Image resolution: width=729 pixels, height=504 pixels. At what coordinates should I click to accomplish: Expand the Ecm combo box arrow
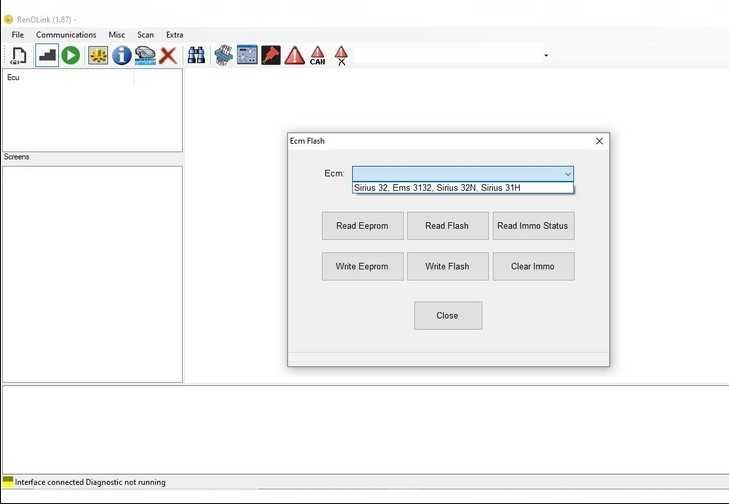pyautogui.click(x=568, y=174)
